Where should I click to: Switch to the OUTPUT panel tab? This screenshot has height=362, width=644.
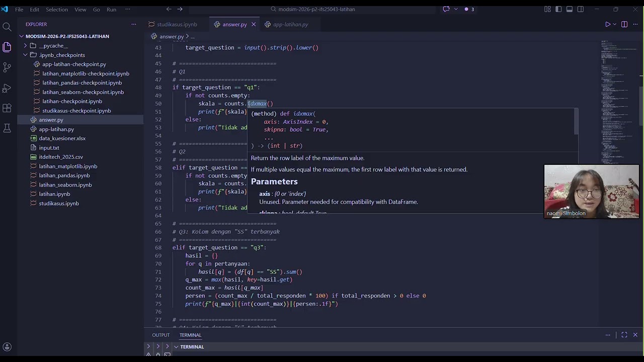(x=161, y=335)
